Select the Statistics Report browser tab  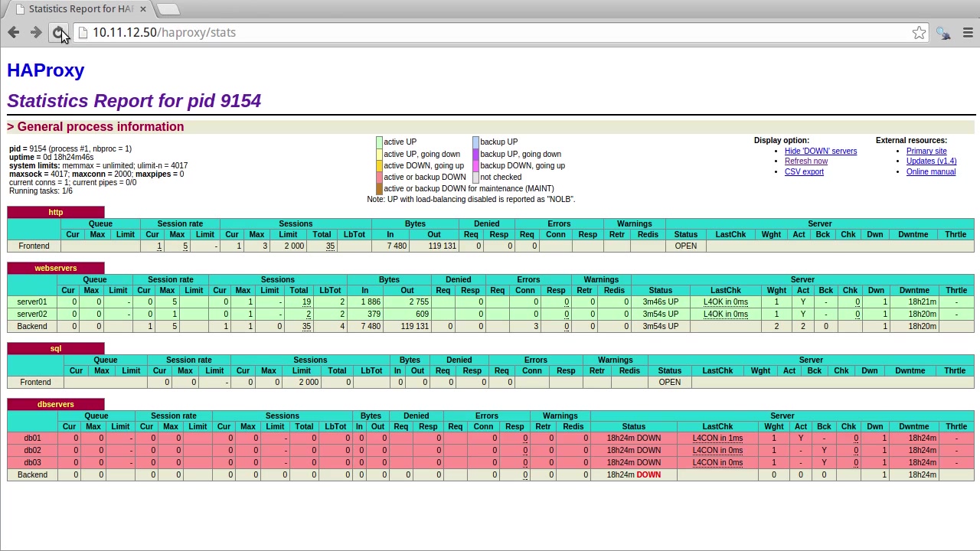click(78, 9)
